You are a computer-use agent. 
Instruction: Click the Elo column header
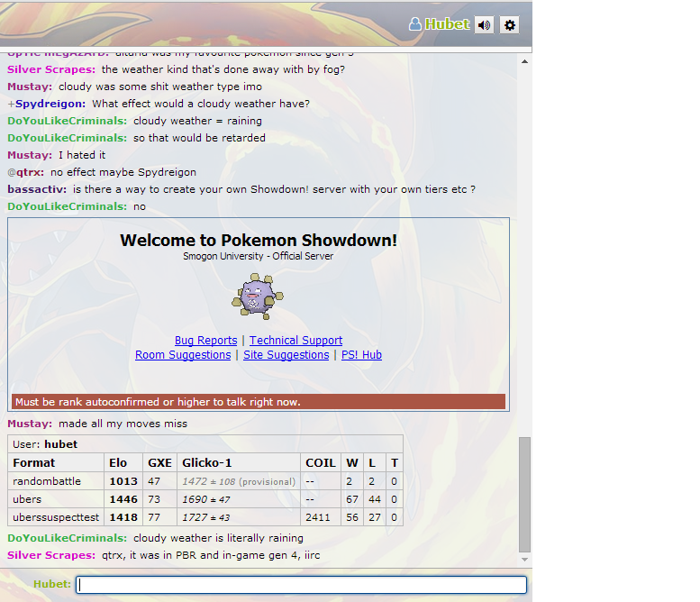click(x=123, y=462)
